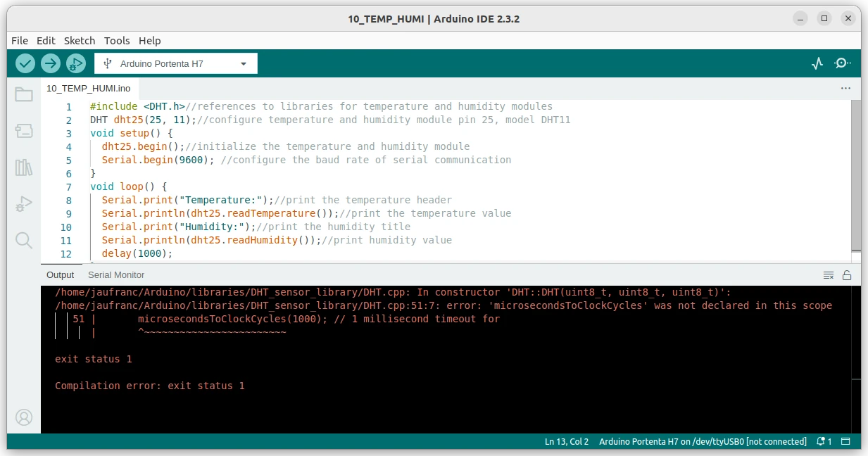Viewport: 868px width, 456px height.
Task: Open the Serial Plotter
Action: point(817,63)
